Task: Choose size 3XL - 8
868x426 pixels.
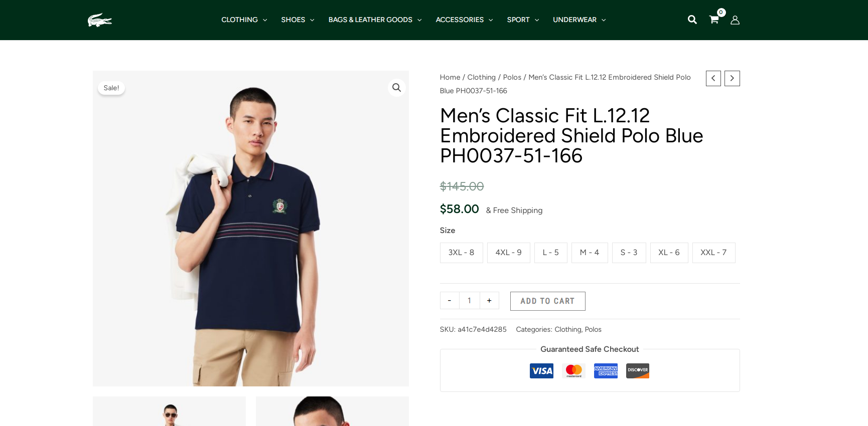Action: (x=461, y=253)
